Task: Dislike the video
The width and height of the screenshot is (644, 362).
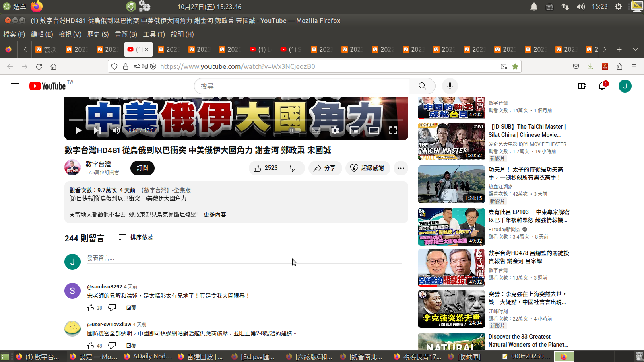Action: click(x=294, y=168)
